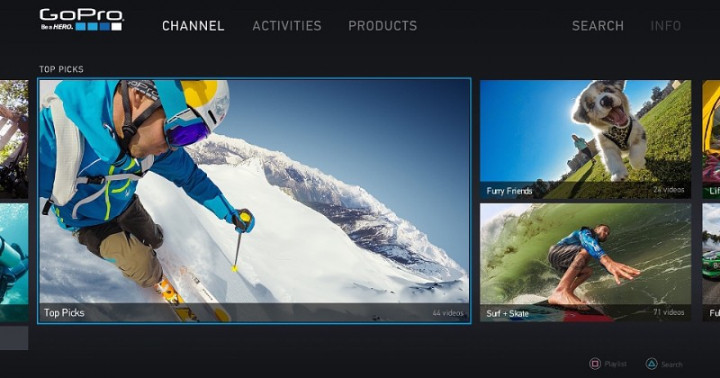Click the "Surf + Skate" caption text

click(x=507, y=314)
